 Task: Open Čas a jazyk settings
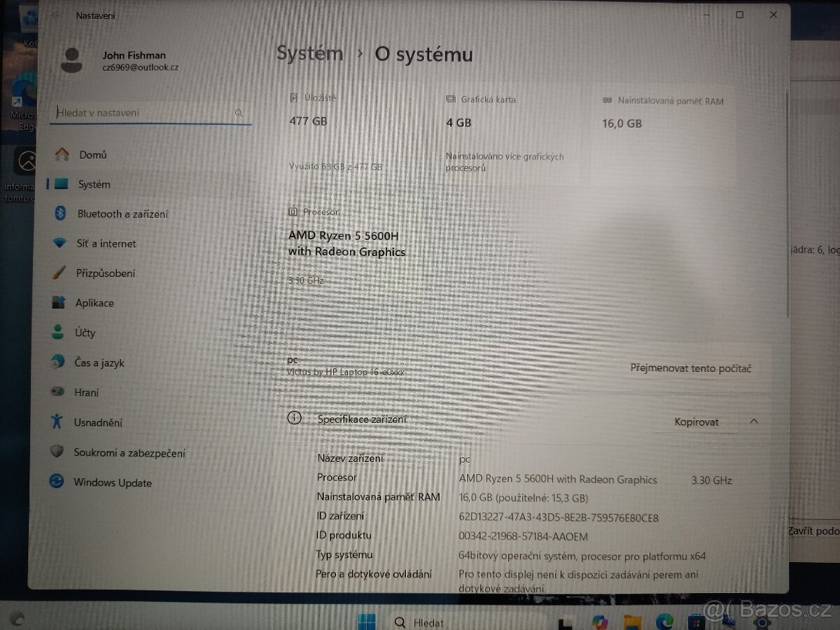(x=98, y=363)
